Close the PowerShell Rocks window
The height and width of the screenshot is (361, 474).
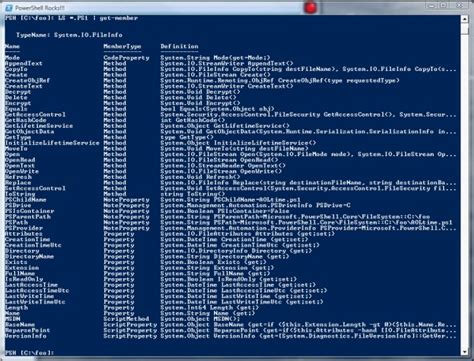[459, 6]
